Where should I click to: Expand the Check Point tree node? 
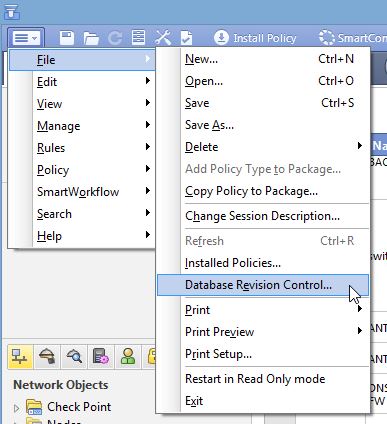click(16, 408)
